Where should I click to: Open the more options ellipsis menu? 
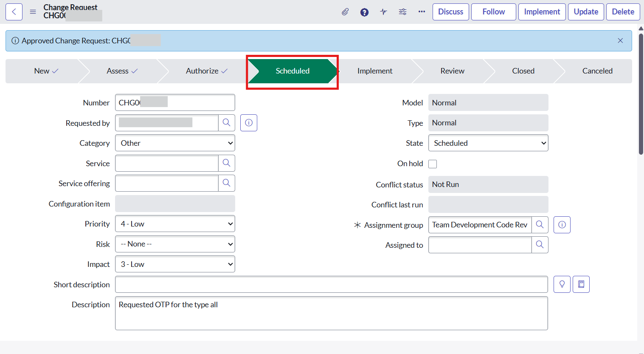pos(422,12)
